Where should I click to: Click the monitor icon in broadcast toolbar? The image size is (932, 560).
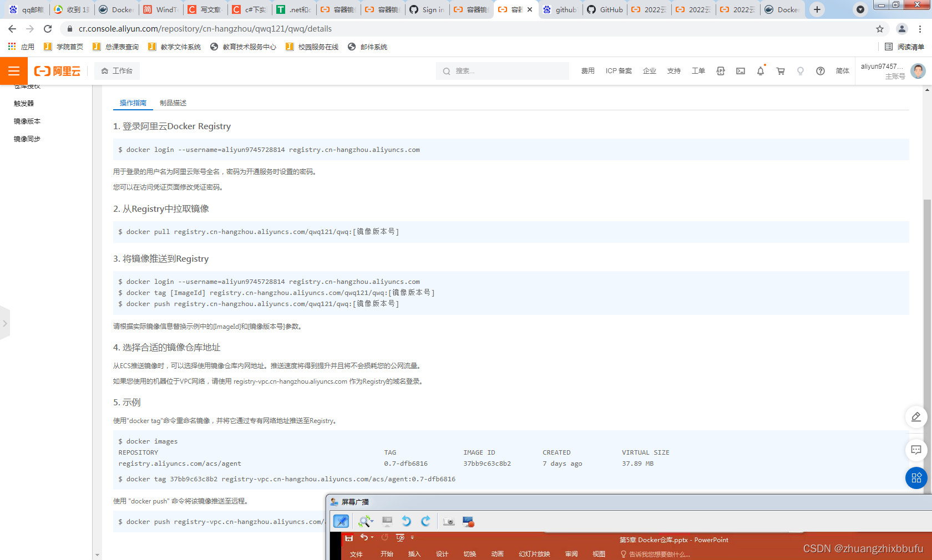(x=387, y=521)
